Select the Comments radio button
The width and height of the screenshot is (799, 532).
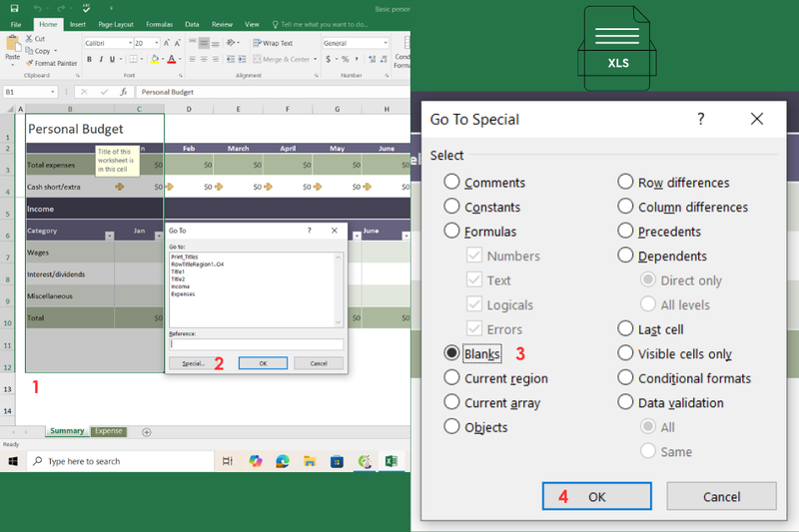451,182
